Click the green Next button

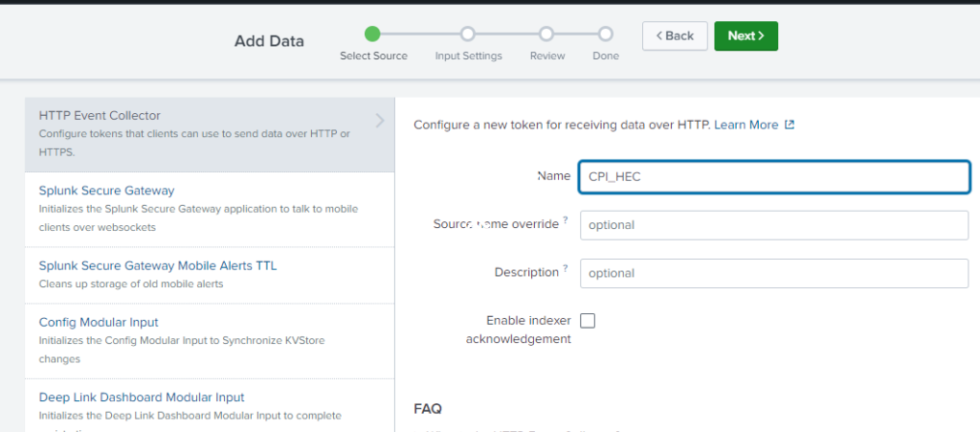[746, 35]
